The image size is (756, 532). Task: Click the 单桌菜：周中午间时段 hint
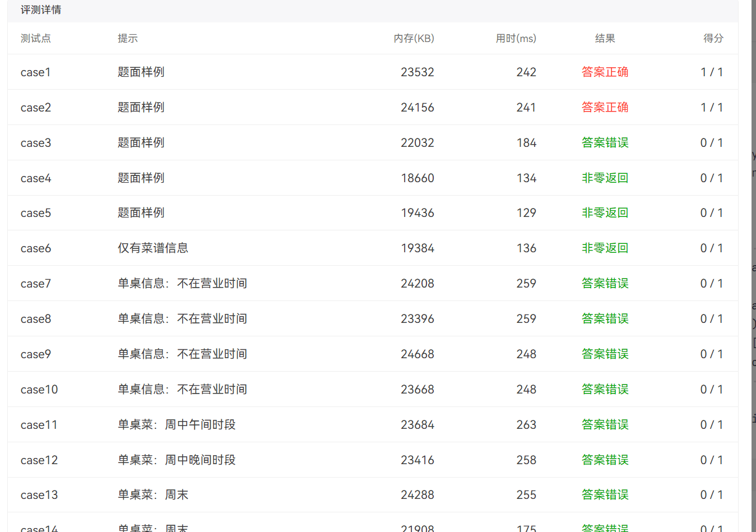tap(177, 425)
